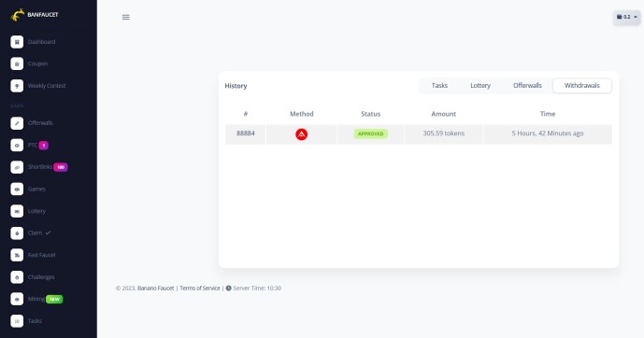Switch to the Lottery history tab
Screen dimensions: 644x338
(480, 85)
